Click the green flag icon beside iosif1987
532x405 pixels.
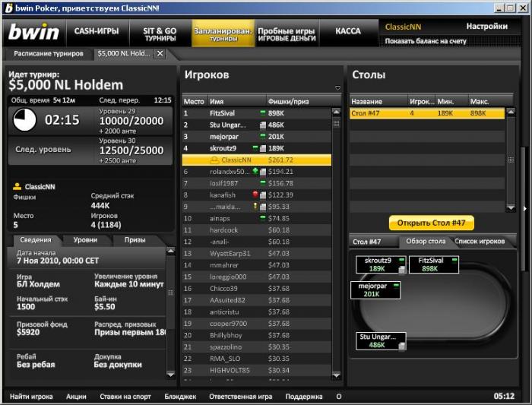coord(263,182)
